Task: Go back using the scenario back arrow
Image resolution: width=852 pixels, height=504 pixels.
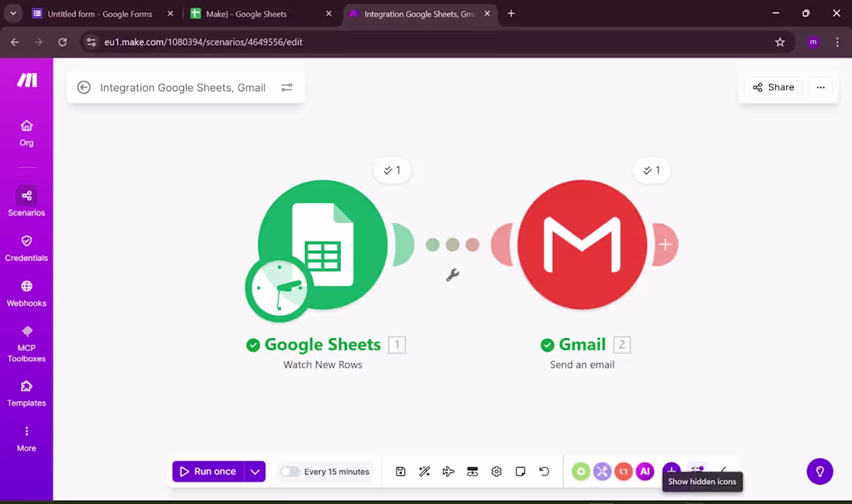Action: 84,87
